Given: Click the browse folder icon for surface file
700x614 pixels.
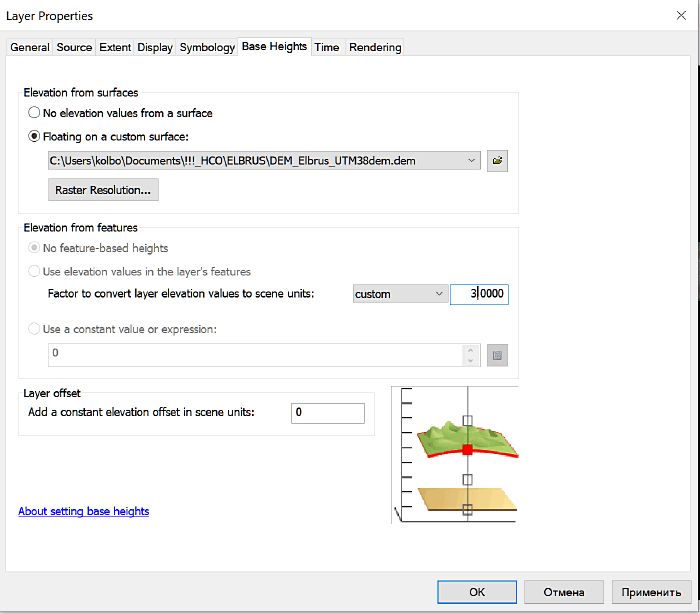Looking at the screenshot, I should [x=497, y=160].
